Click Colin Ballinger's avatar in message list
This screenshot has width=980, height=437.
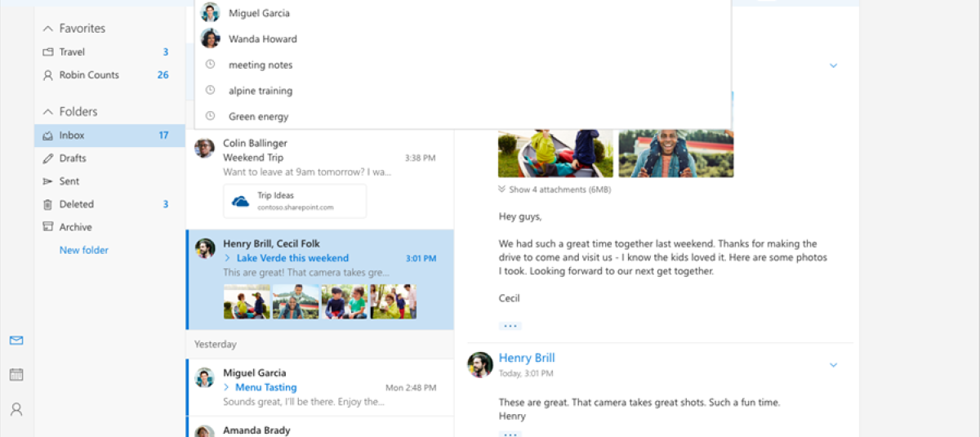tap(204, 148)
